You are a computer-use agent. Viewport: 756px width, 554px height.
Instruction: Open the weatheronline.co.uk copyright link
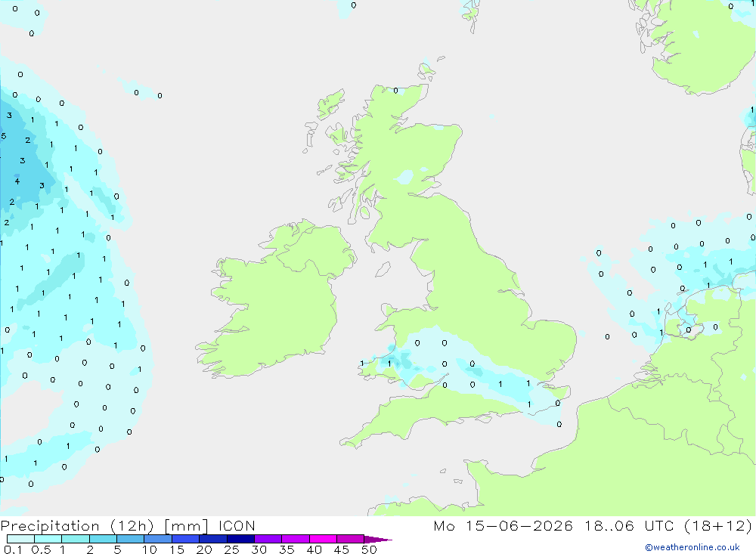point(692,547)
